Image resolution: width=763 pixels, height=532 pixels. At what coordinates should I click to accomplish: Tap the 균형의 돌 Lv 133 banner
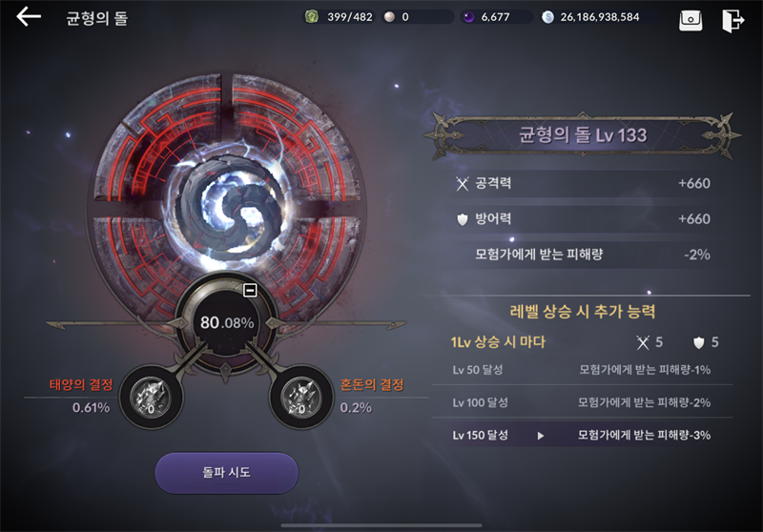click(x=583, y=135)
